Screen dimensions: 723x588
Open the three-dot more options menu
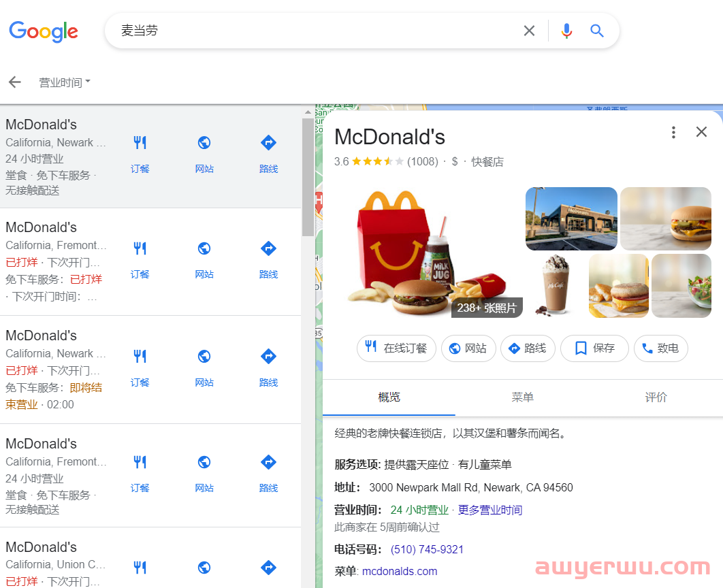coord(673,132)
